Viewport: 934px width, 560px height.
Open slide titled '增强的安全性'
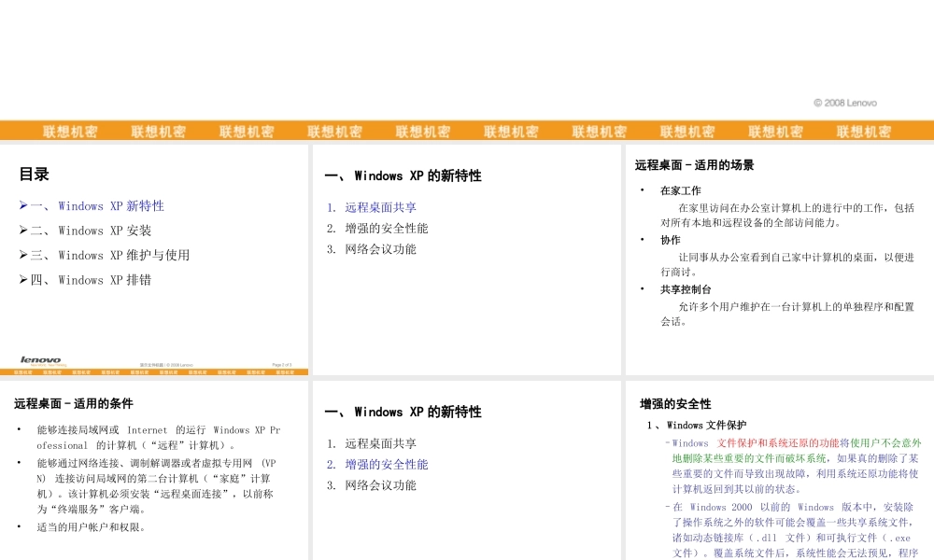coord(780,470)
